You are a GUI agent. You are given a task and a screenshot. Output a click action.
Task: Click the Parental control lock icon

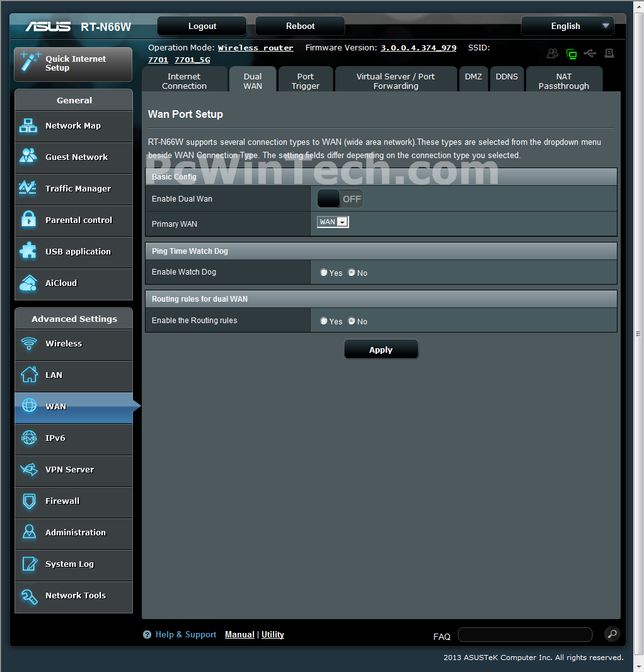tap(29, 219)
